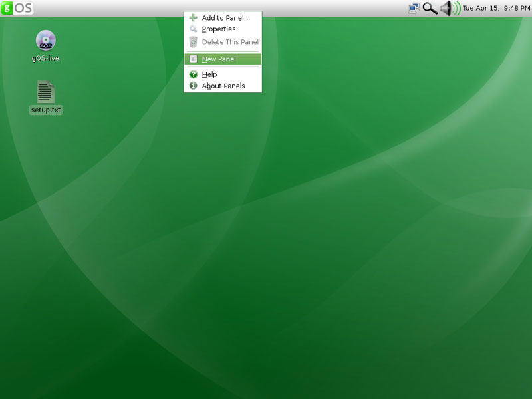
Task: Open the gOS main menu logo
Action: point(17,8)
